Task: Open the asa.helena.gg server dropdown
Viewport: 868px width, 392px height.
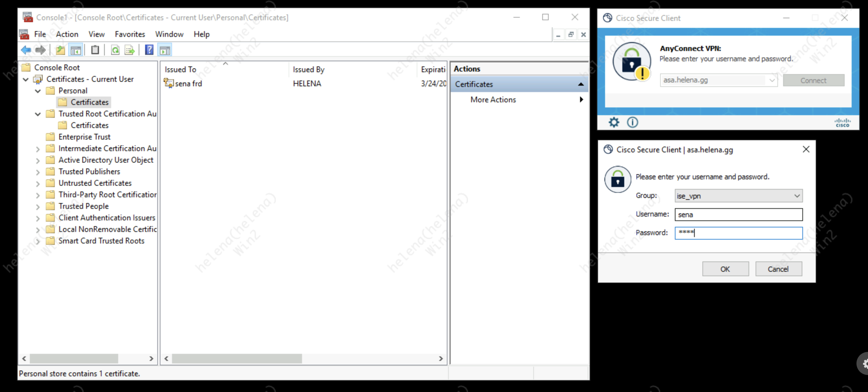Action: pyautogui.click(x=772, y=80)
